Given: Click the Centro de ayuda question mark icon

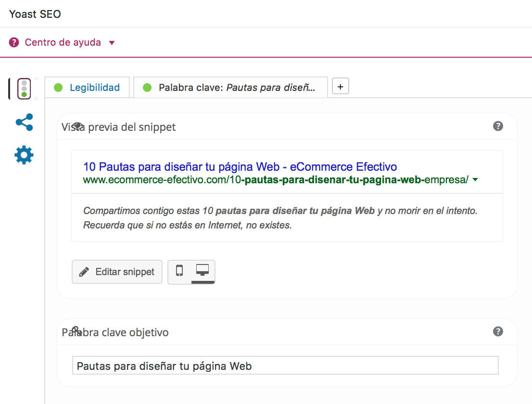Looking at the screenshot, I should pos(14,42).
